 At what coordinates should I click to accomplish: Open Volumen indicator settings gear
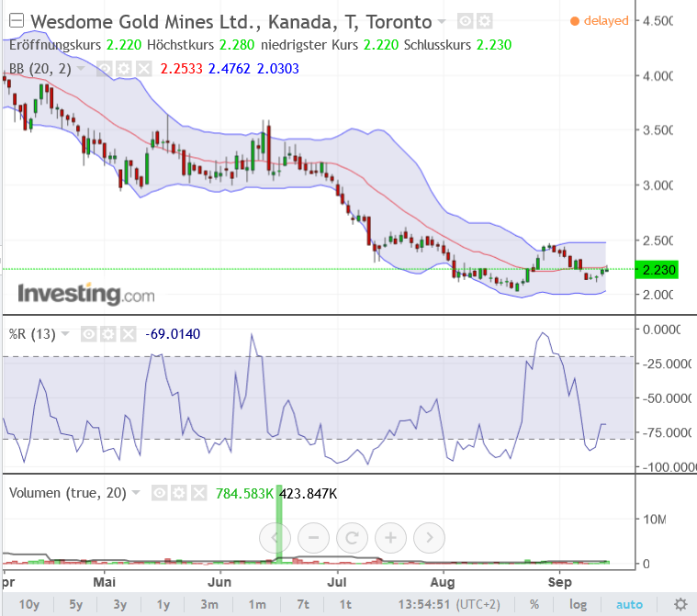point(179,492)
